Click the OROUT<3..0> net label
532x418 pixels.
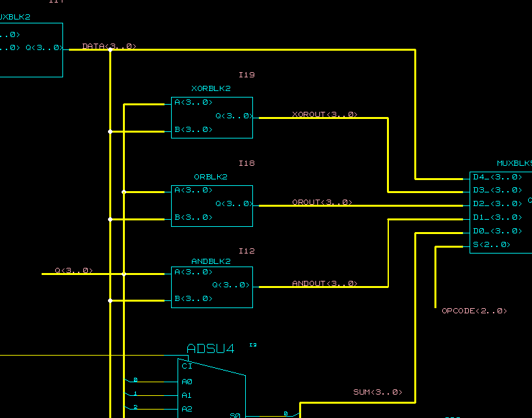[x=322, y=202]
